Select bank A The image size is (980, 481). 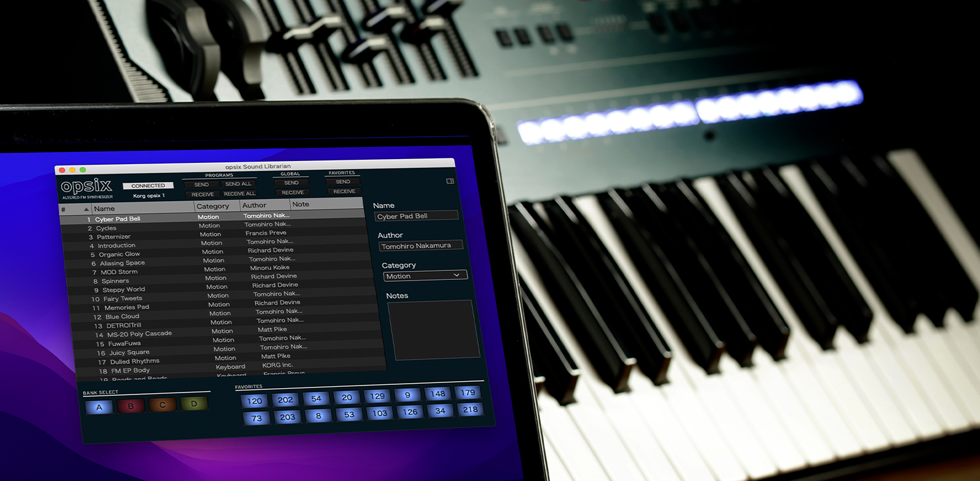[99, 407]
